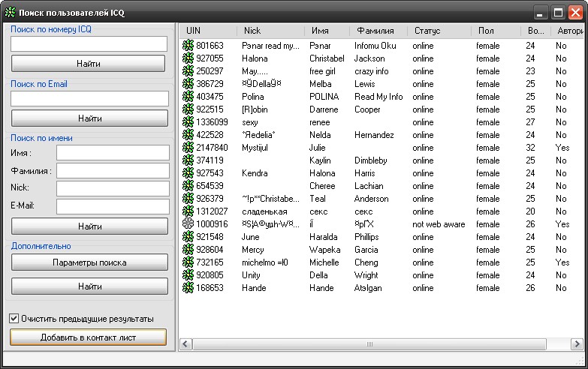Sort results by the UIN column header
Viewport: 588px width, 369px height.
point(208,31)
